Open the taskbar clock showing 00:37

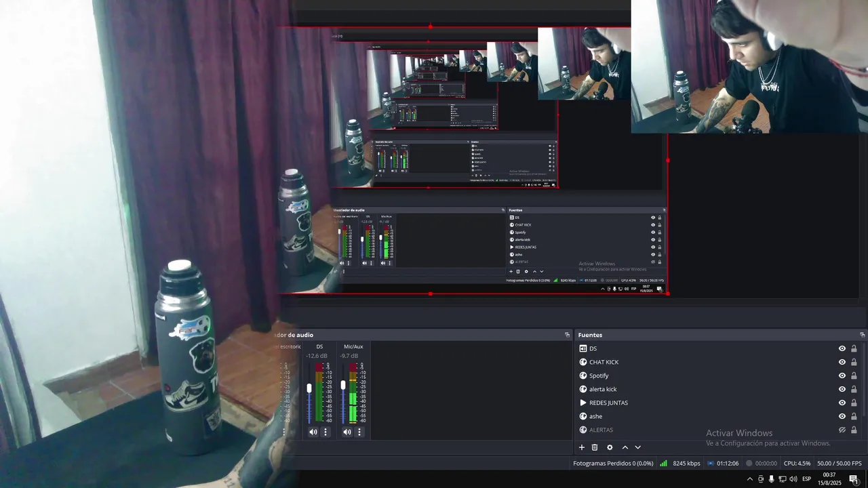click(x=829, y=479)
